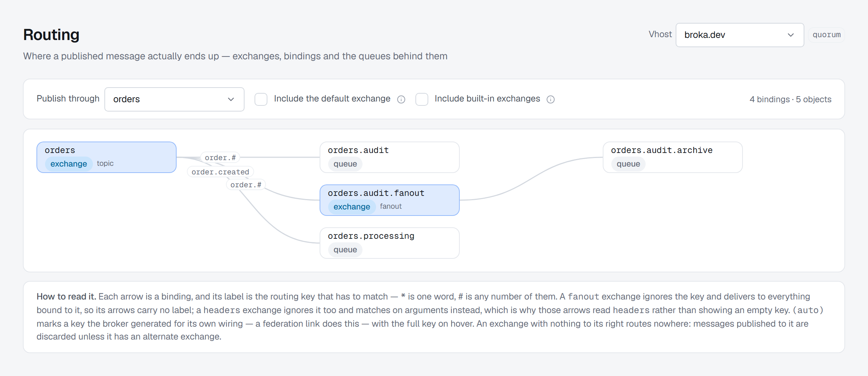The width and height of the screenshot is (868, 376).
Task: Click the order.# label below order.created
Action: tap(246, 185)
